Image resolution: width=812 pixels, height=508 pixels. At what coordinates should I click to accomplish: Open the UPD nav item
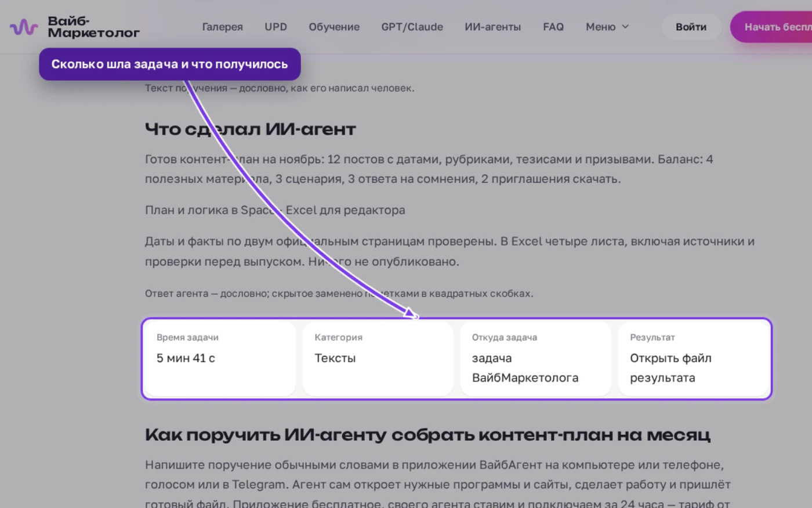pyautogui.click(x=275, y=27)
